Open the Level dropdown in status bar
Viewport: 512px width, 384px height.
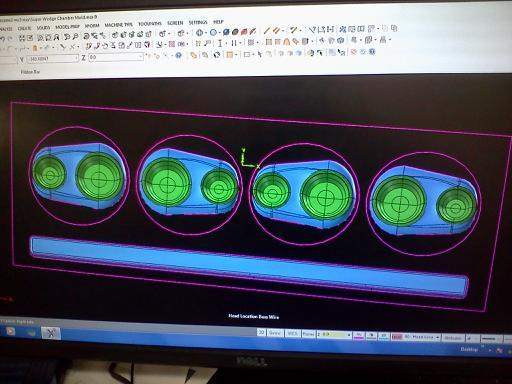[437, 337]
